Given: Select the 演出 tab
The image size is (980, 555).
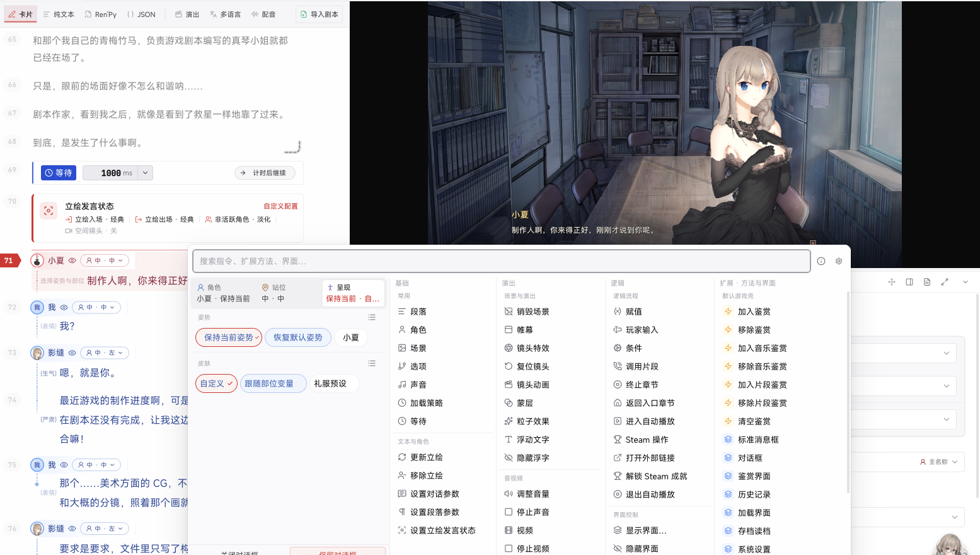Looking at the screenshot, I should pyautogui.click(x=187, y=14).
